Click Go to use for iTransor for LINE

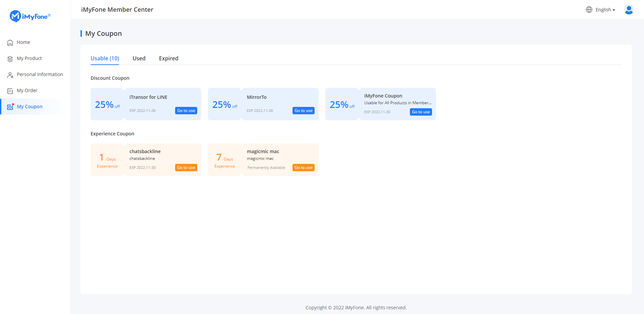[186, 111]
